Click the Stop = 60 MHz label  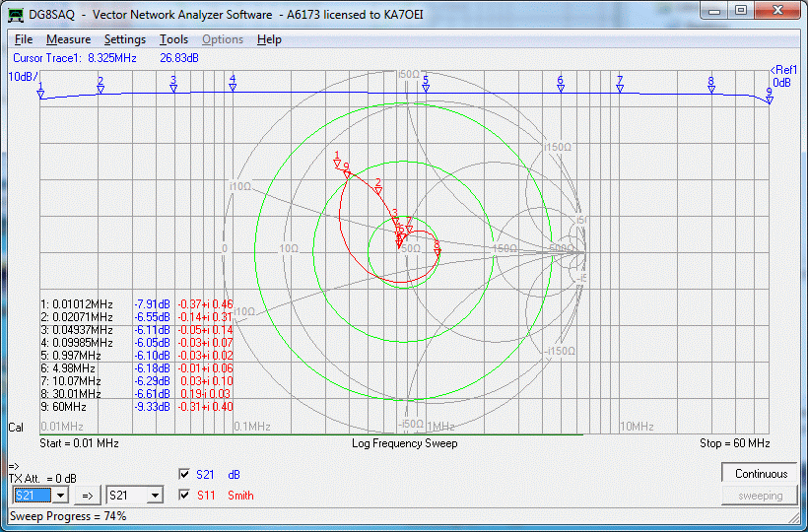coord(735,443)
